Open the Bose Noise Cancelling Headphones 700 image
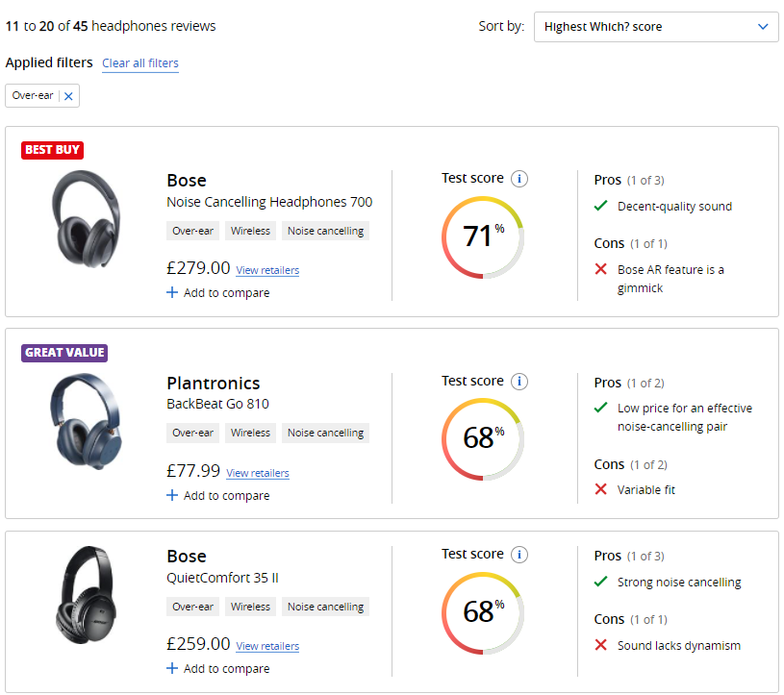The height and width of the screenshot is (695, 784). [86, 216]
